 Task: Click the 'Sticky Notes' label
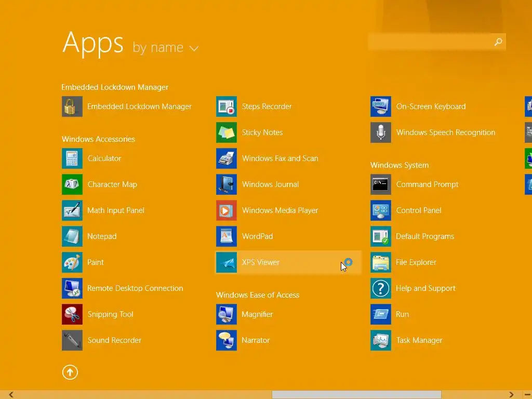[262, 132]
